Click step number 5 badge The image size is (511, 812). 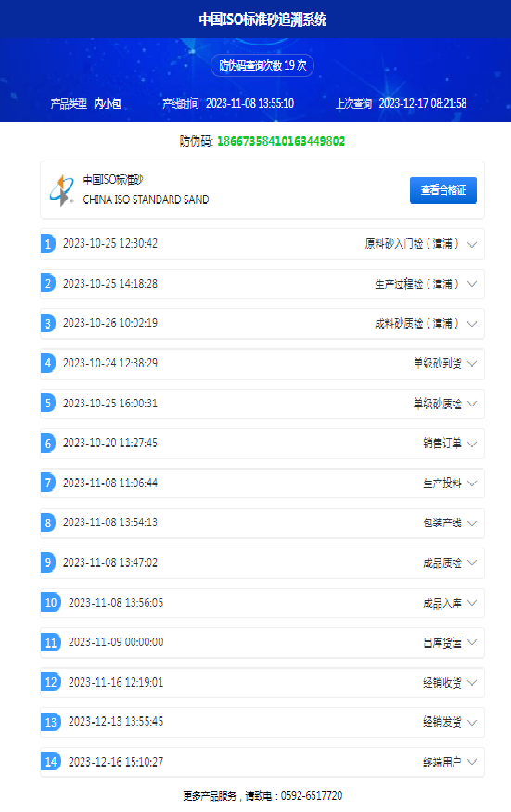tap(47, 404)
